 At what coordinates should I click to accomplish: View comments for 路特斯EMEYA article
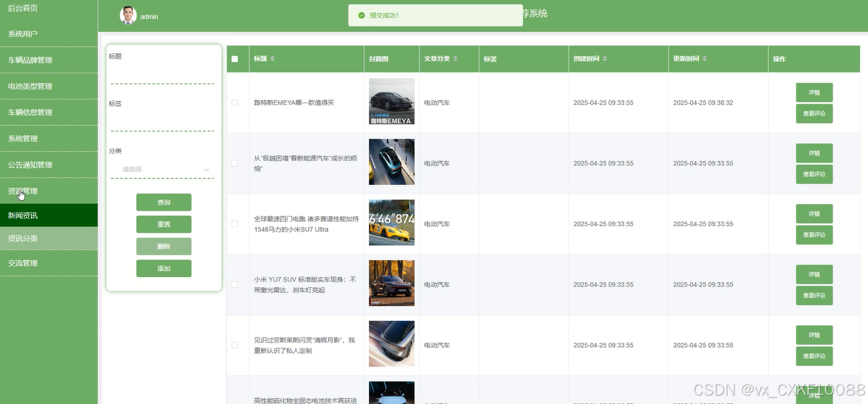814,113
